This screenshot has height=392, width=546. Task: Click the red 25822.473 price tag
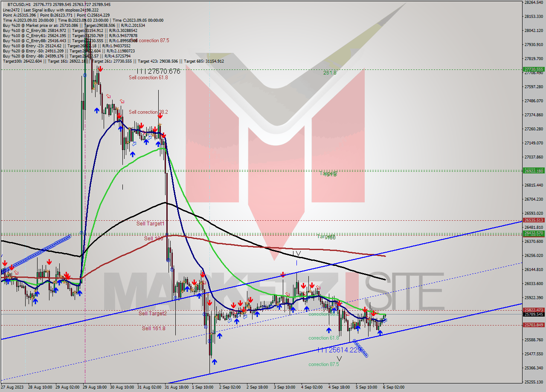(534, 310)
